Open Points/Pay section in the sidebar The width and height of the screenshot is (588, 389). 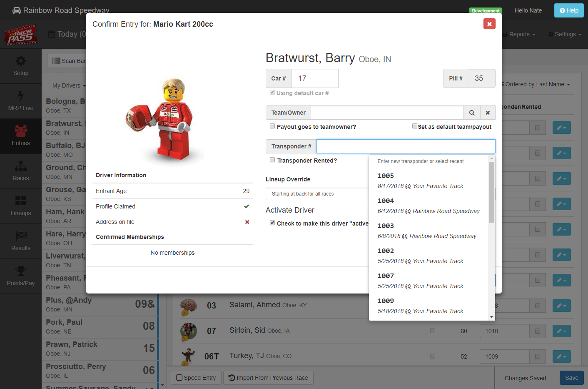pyautogui.click(x=21, y=276)
